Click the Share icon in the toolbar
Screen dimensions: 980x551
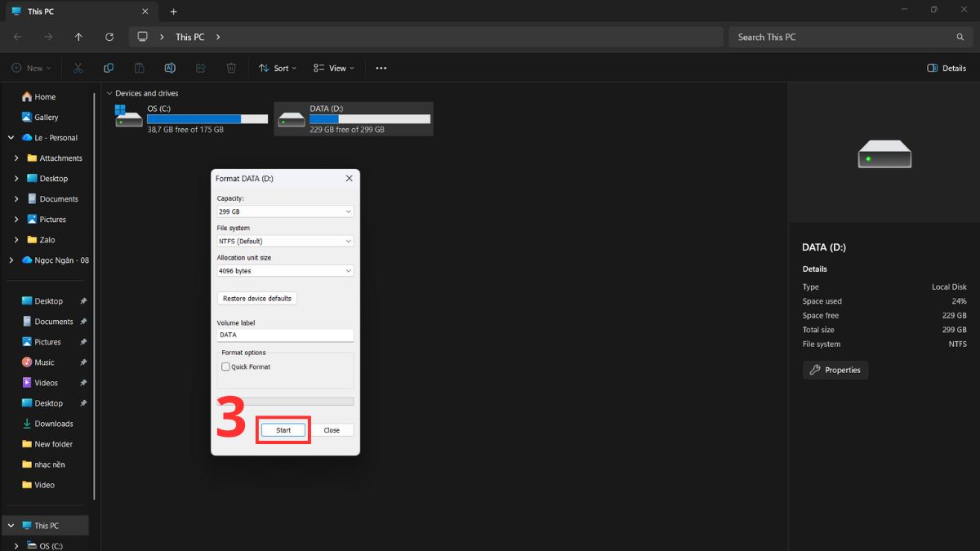[200, 68]
